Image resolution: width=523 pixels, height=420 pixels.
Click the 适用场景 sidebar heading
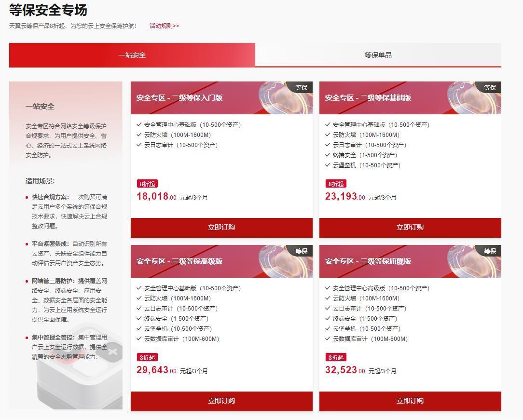[x=40, y=181]
